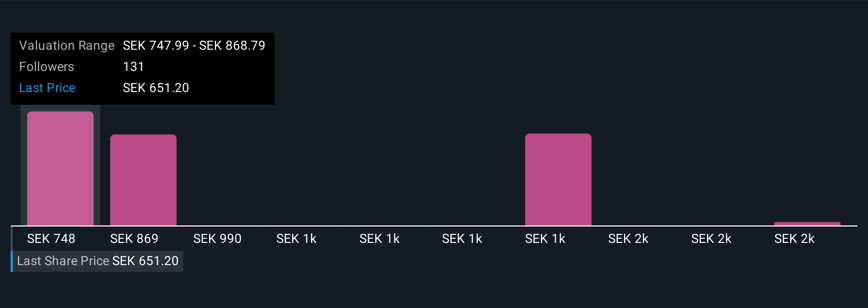The height and width of the screenshot is (308, 868).
Task: Click the Valuation Range label in tooltip
Action: (67, 46)
